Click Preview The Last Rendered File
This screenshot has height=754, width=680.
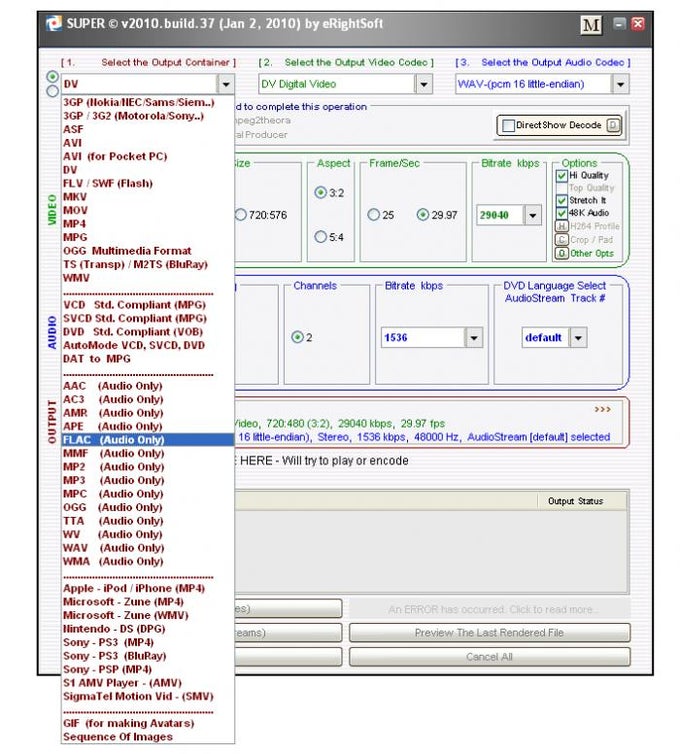(489, 632)
